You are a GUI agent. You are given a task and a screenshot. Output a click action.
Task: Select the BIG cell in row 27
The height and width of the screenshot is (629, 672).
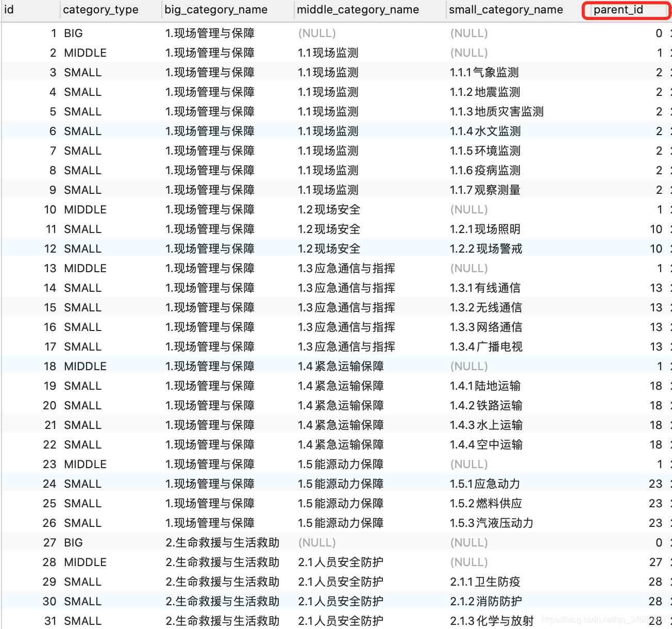[73, 542]
